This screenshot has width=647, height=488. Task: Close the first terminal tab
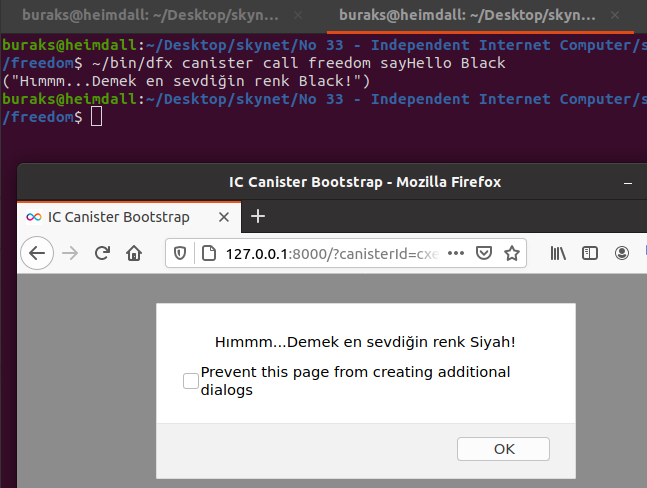click(x=298, y=15)
